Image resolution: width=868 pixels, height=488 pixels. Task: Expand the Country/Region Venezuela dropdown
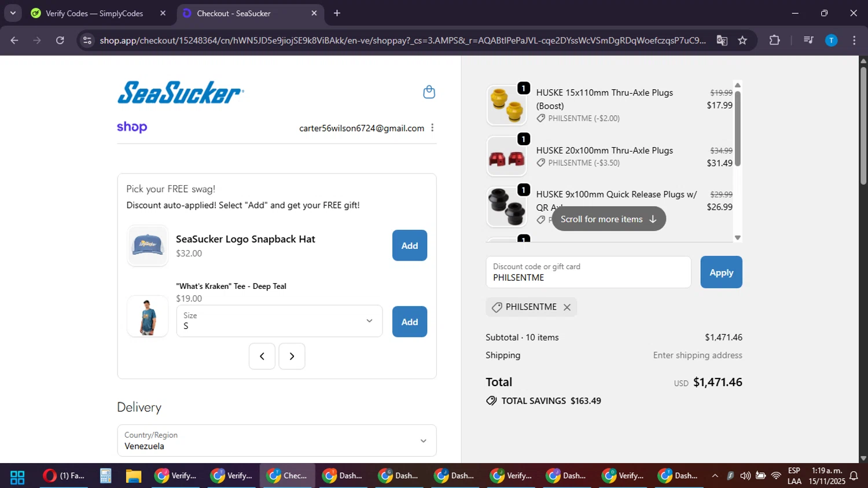(277, 441)
